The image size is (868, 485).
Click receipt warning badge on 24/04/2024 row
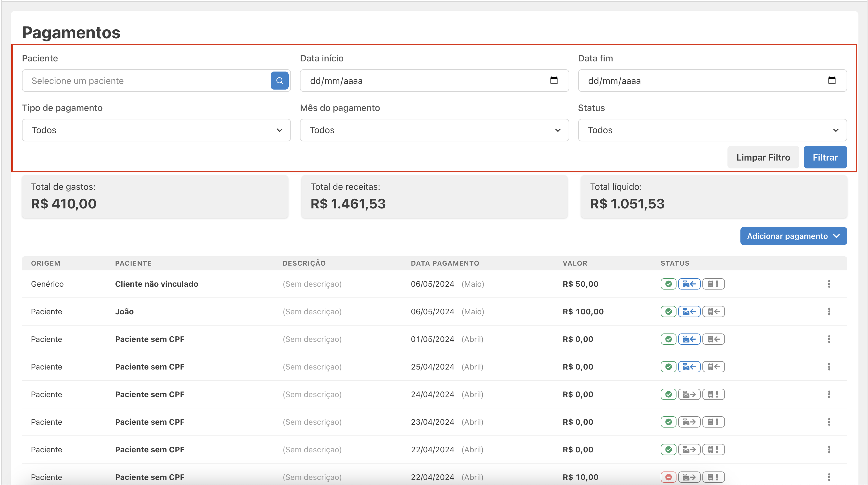(x=713, y=395)
